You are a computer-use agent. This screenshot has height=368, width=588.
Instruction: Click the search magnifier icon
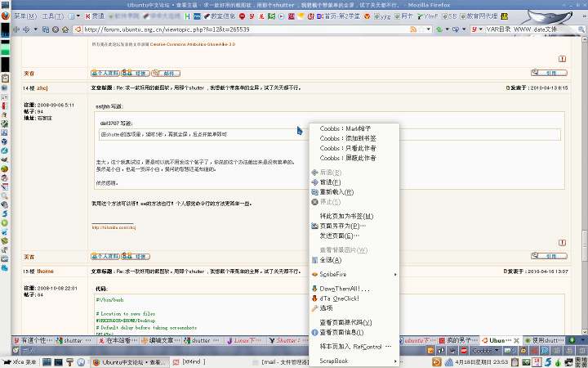pyautogui.click(x=581, y=29)
